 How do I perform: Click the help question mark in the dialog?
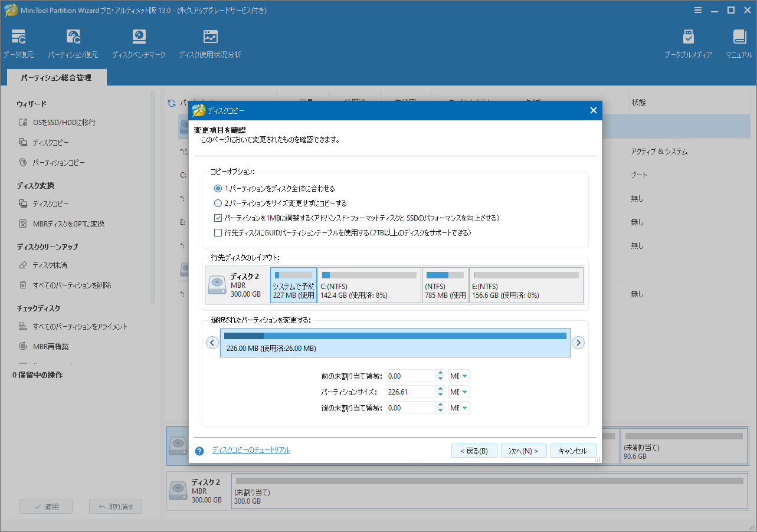199,451
